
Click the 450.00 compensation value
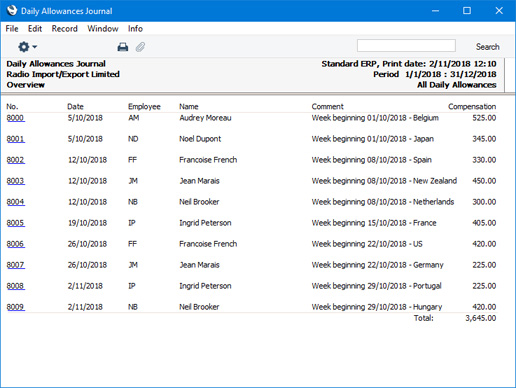pyautogui.click(x=484, y=181)
